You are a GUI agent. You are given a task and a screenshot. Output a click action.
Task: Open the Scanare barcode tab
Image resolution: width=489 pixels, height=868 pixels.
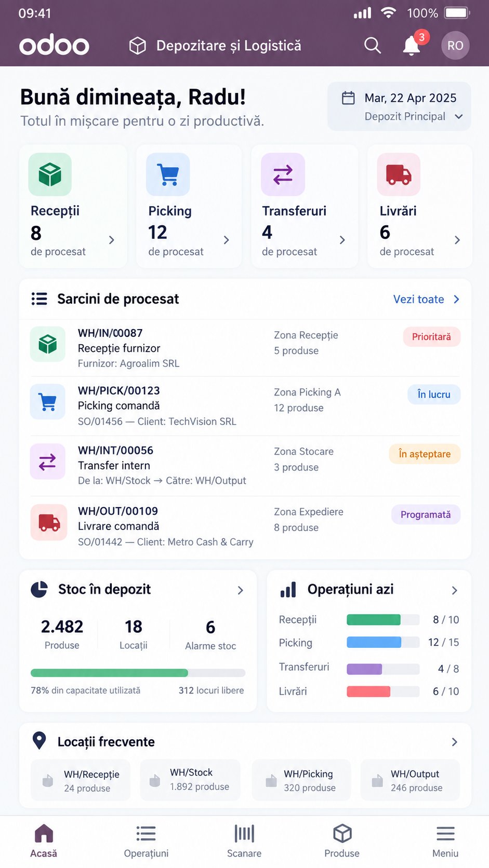pos(244,841)
